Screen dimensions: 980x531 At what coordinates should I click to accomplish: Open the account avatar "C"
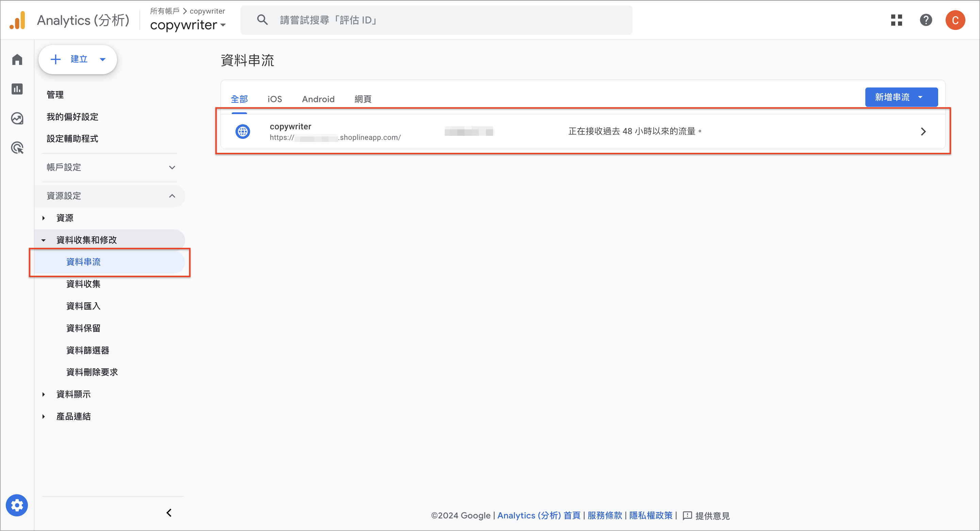click(955, 20)
